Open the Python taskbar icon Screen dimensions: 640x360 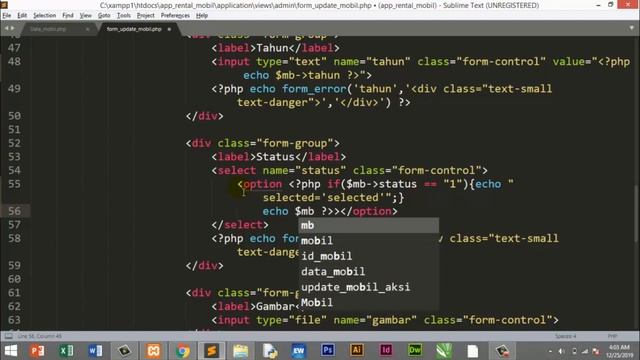coord(270,351)
